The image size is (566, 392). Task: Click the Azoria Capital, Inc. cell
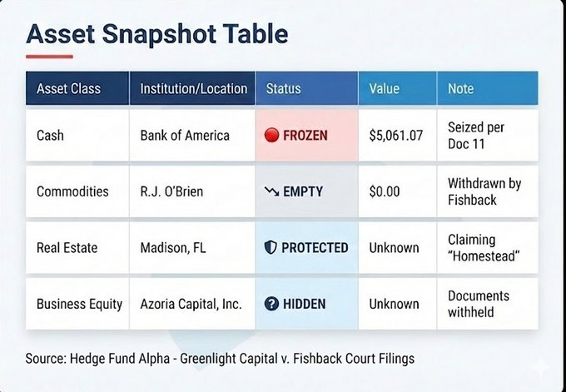click(x=191, y=304)
